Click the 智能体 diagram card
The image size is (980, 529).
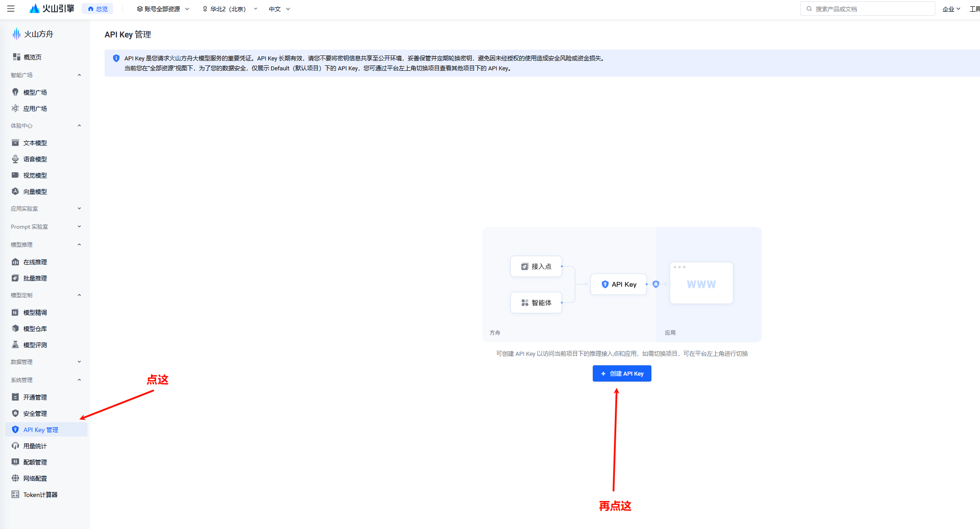[x=536, y=302]
